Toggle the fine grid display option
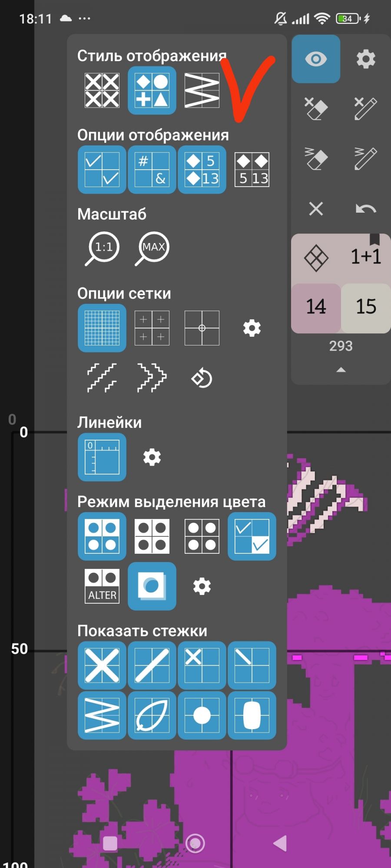Image resolution: width=391 pixels, height=868 pixels. pyautogui.click(x=102, y=328)
